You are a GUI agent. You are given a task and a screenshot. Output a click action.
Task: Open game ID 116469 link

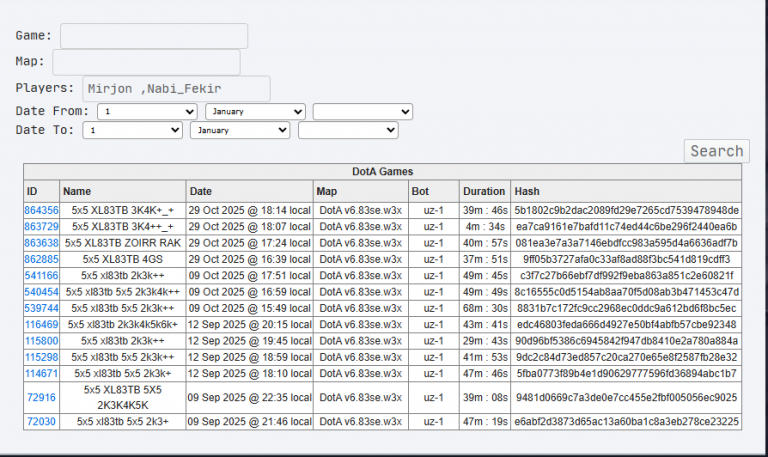click(41, 325)
